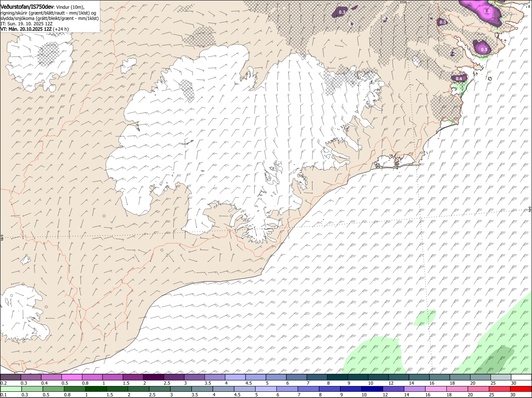
Task: Click the 0.4 snowfall contour label
Action: [459, 79]
